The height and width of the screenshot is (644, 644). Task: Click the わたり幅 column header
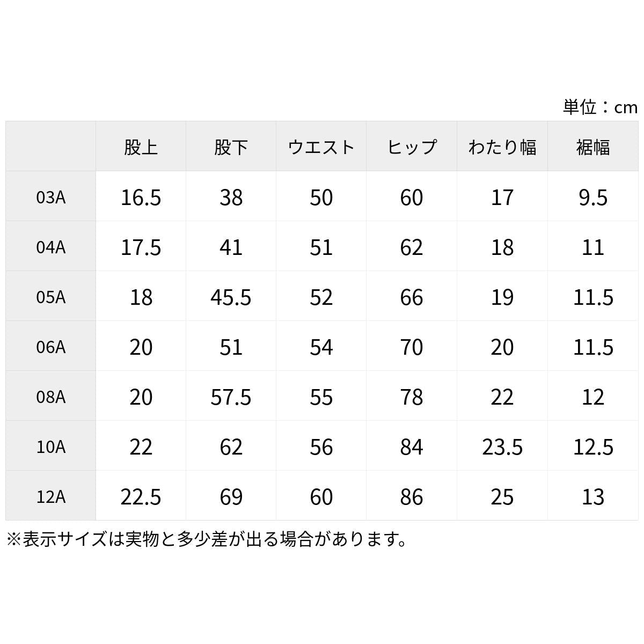point(502,147)
